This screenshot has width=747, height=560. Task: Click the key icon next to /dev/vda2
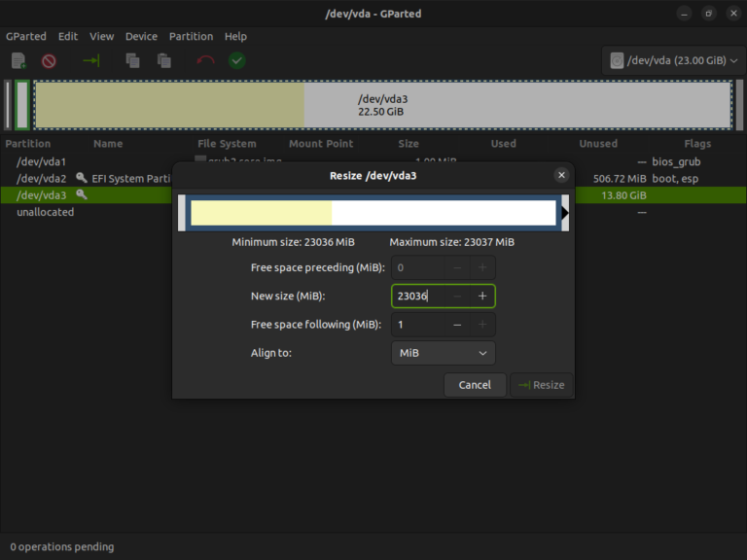pyautogui.click(x=82, y=178)
